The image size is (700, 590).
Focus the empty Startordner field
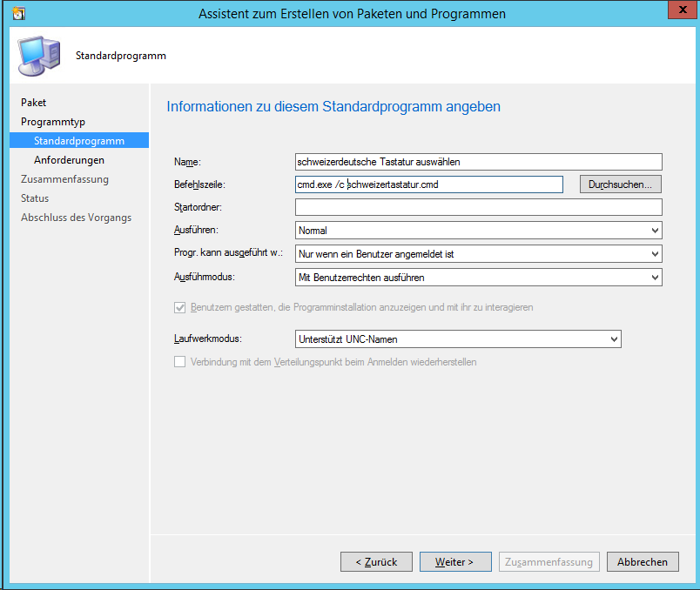[x=479, y=207]
